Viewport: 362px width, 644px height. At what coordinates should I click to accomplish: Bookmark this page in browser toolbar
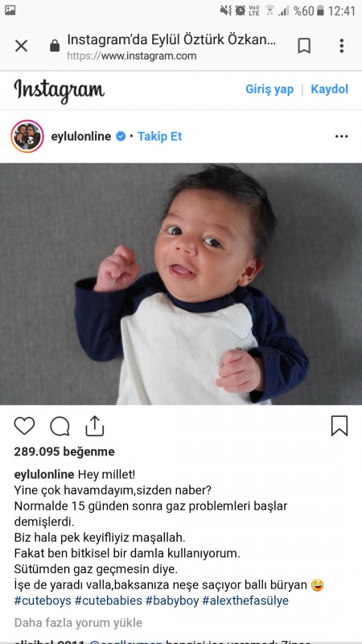304,46
